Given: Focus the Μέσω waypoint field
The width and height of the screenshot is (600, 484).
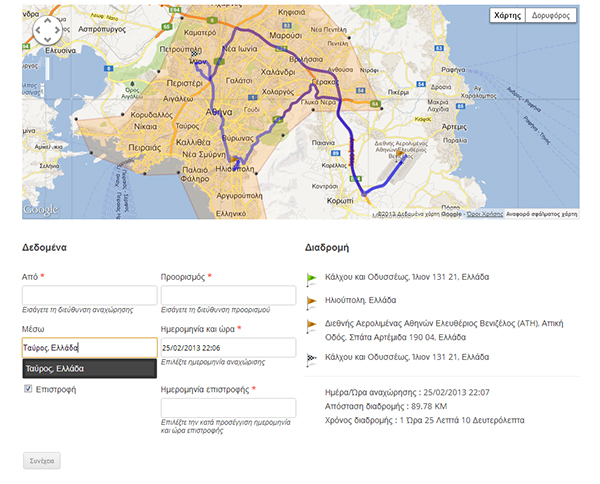Looking at the screenshot, I should coord(90,347).
